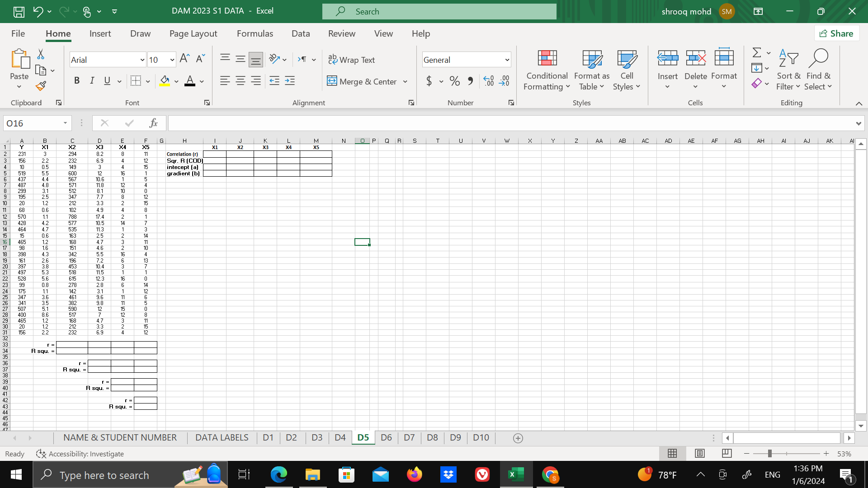Click the Merge & Center control
Screen dimensions: 868x488
click(362, 81)
